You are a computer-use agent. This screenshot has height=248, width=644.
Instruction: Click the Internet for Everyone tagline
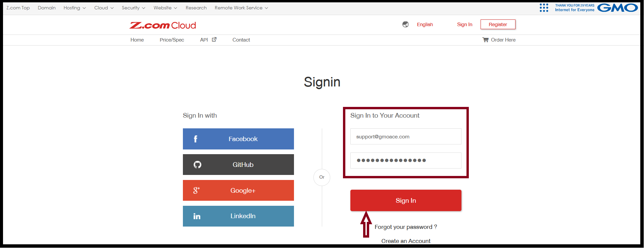(575, 10)
